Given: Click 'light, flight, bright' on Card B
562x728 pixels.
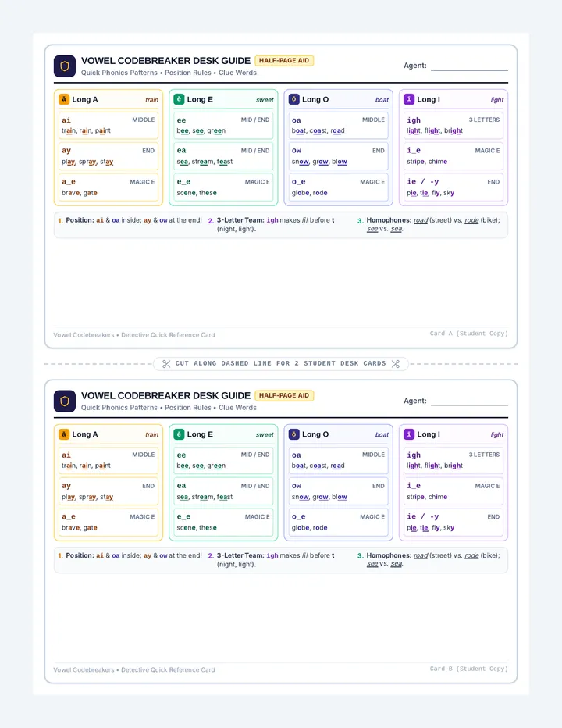Looking at the screenshot, I should click(x=434, y=466).
